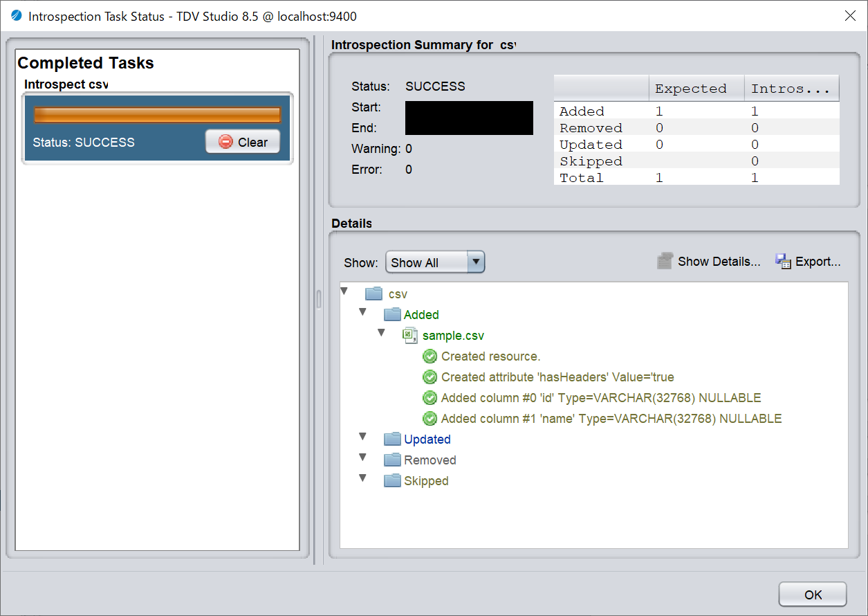
Task: Click the OK button
Action: point(813,595)
